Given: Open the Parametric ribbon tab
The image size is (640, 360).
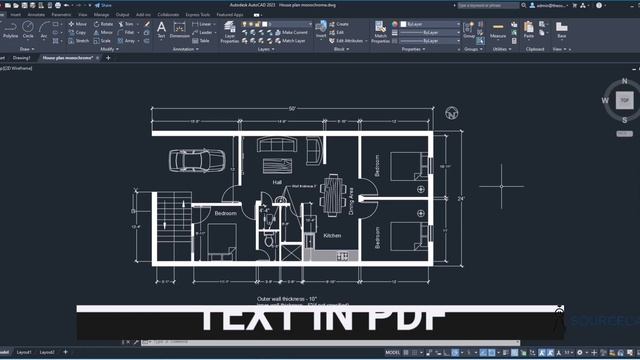Looking at the screenshot, I should pos(61,15).
